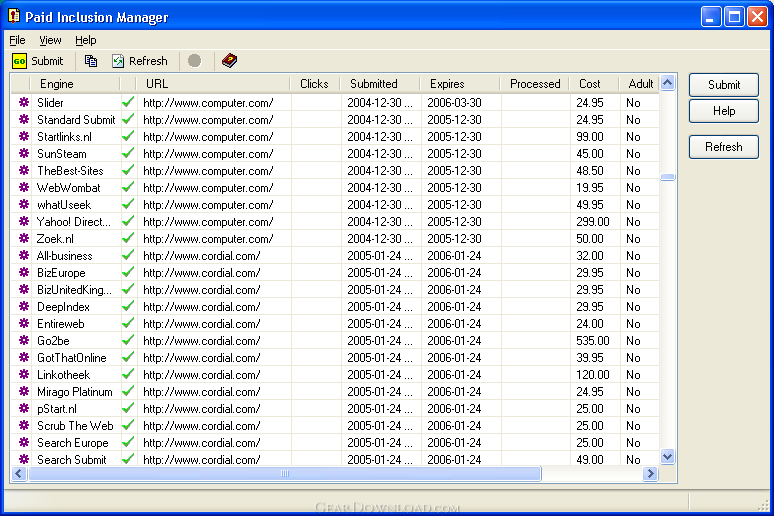Click the green checkmark in the Go2be row
The image size is (774, 516).
(x=128, y=341)
